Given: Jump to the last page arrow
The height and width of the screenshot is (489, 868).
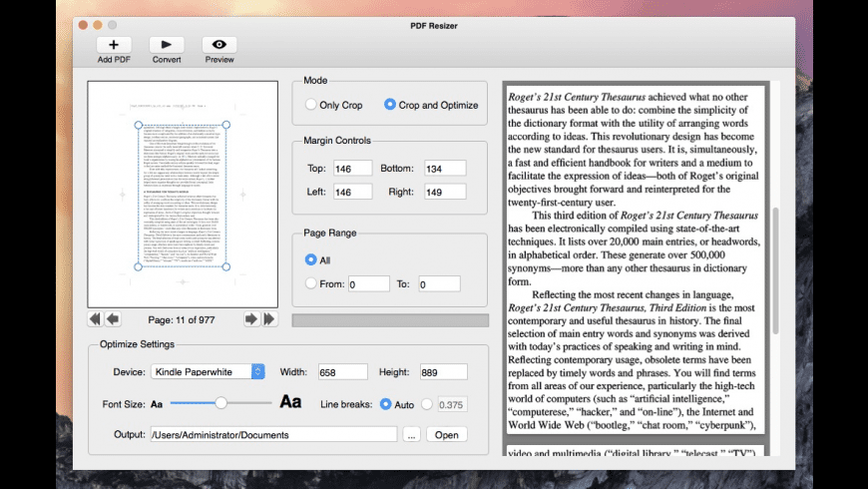Looking at the screenshot, I should coord(269,319).
